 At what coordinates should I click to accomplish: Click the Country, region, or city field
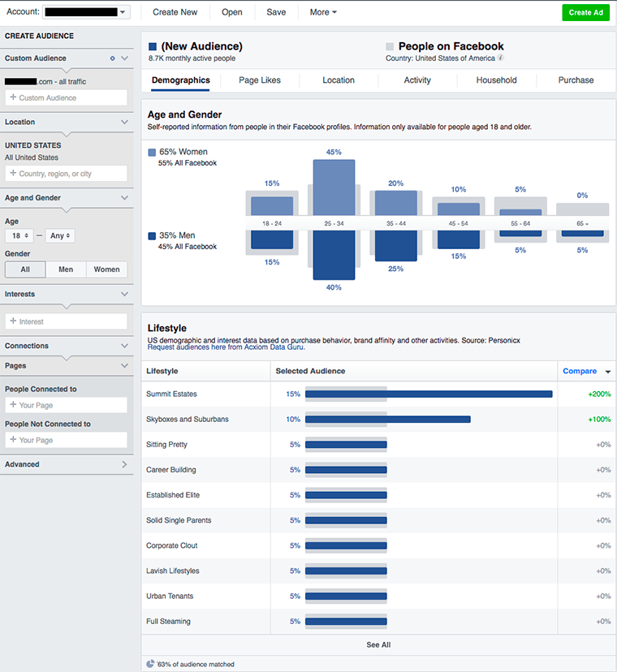coord(66,174)
